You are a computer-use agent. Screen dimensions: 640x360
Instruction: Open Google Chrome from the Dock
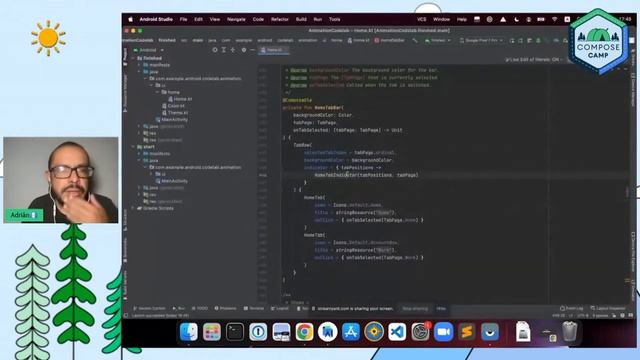pyautogui.click(x=304, y=332)
